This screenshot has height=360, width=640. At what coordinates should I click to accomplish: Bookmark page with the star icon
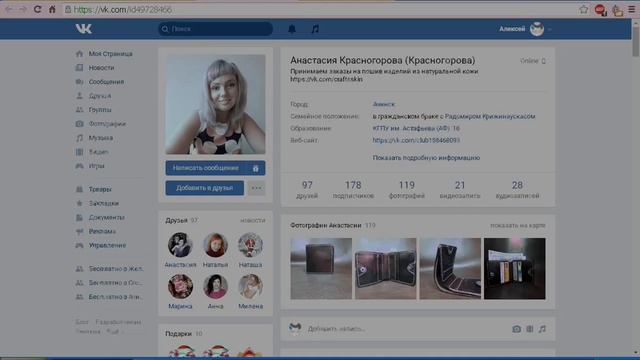coord(584,9)
